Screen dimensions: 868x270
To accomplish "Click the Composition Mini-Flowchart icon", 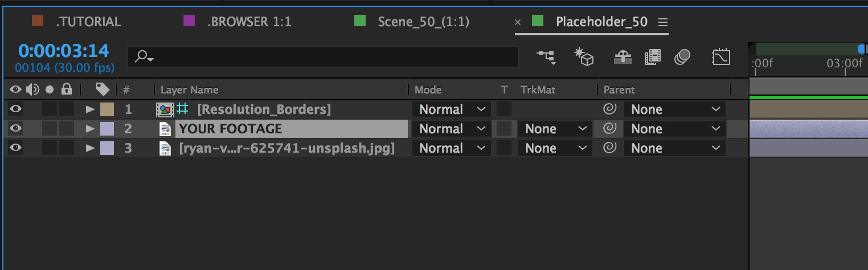I will (546, 56).
